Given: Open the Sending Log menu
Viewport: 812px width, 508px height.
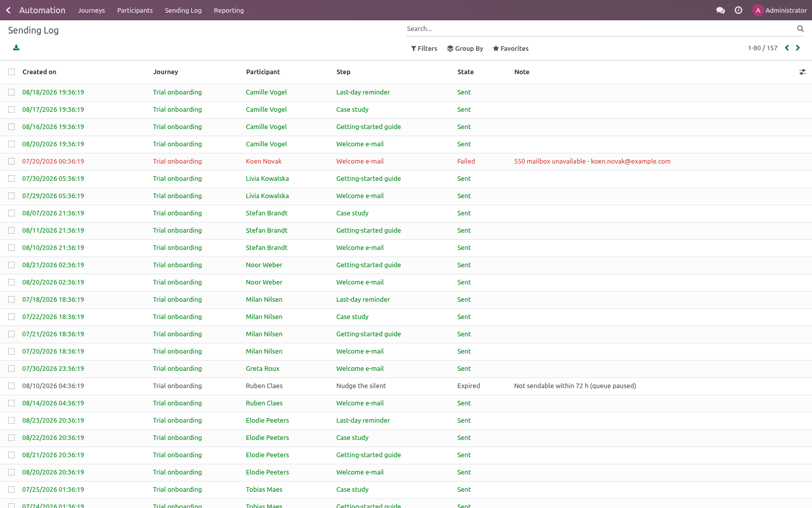Looking at the screenshot, I should 183,10.
